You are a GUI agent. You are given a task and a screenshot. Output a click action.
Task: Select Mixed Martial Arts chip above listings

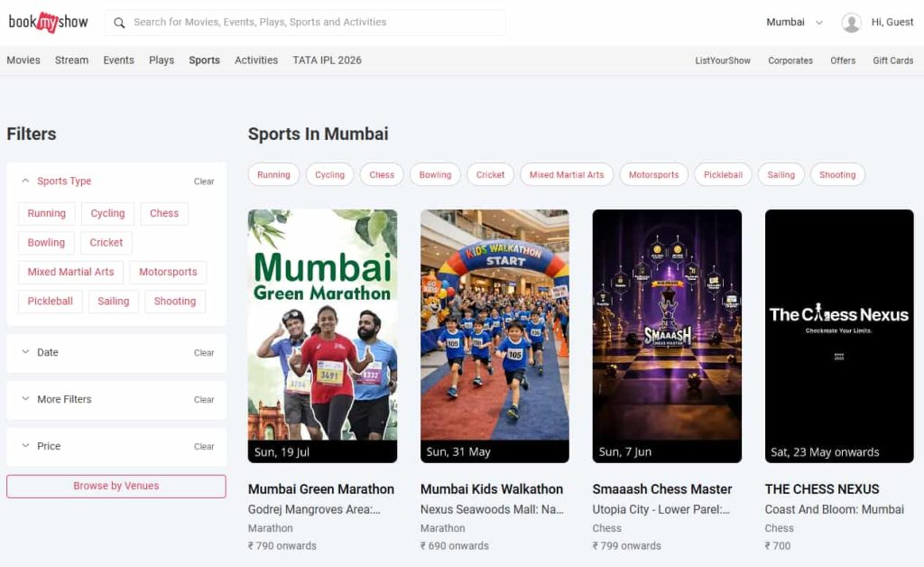point(567,174)
